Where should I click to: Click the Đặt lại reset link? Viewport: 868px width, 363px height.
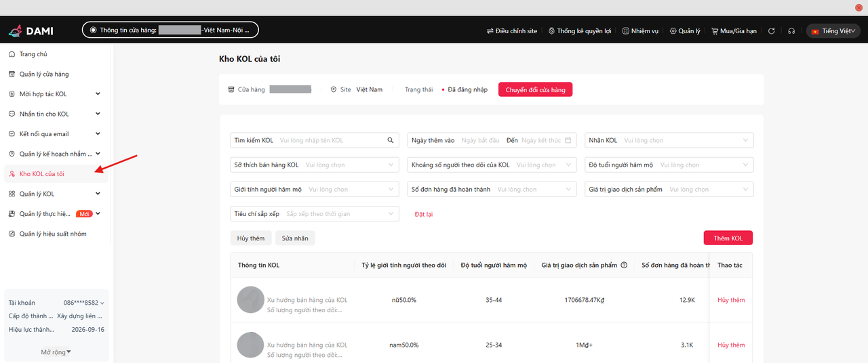point(424,214)
